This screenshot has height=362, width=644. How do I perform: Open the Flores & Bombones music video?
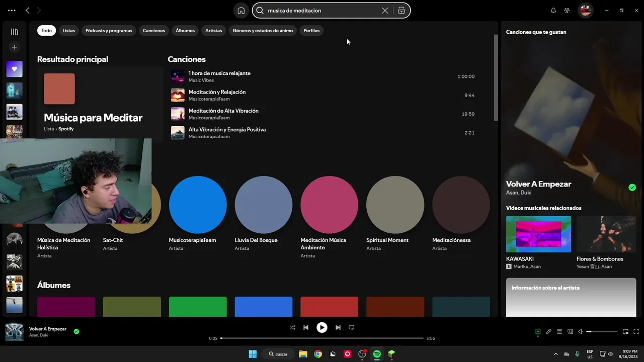pyautogui.click(x=606, y=234)
